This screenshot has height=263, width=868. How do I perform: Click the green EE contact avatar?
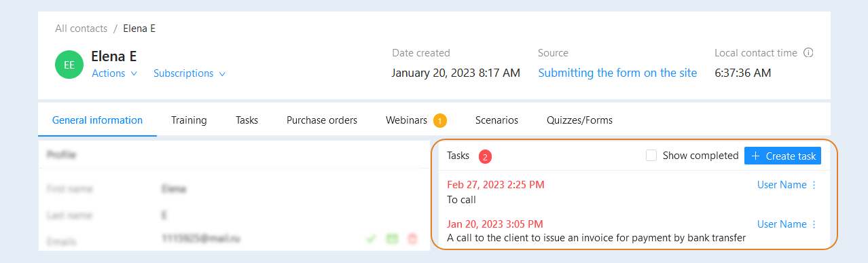click(69, 65)
